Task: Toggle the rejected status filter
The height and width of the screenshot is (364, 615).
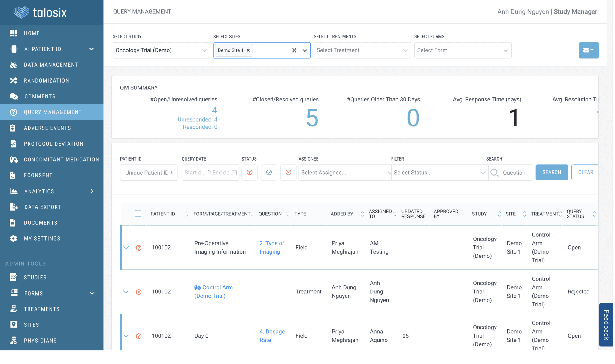Action: pyautogui.click(x=288, y=173)
